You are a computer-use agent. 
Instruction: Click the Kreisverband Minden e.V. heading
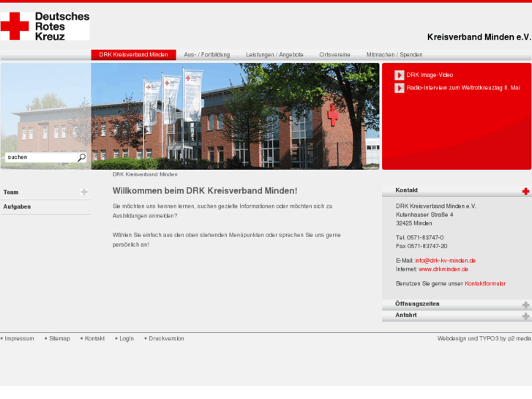pos(479,37)
